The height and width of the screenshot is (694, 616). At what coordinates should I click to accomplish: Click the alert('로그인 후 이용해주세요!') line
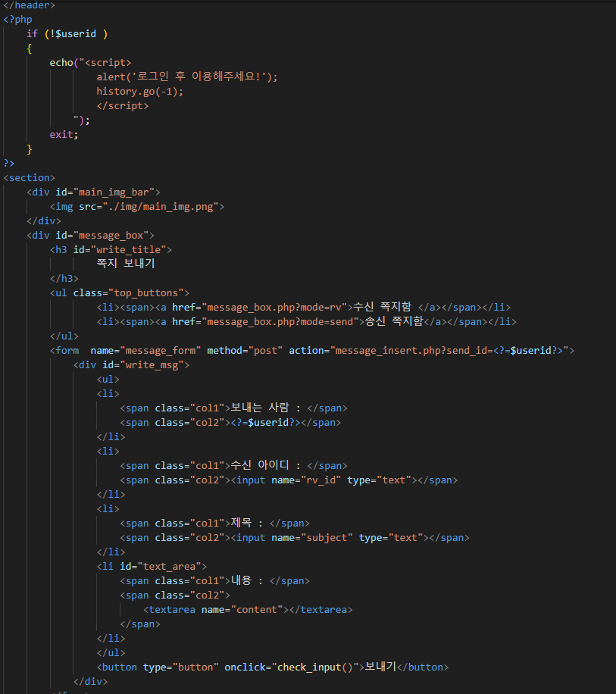187,77
